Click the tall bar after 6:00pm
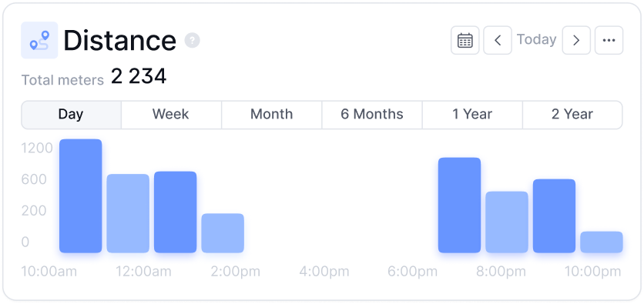The width and height of the screenshot is (644, 304). point(459,205)
